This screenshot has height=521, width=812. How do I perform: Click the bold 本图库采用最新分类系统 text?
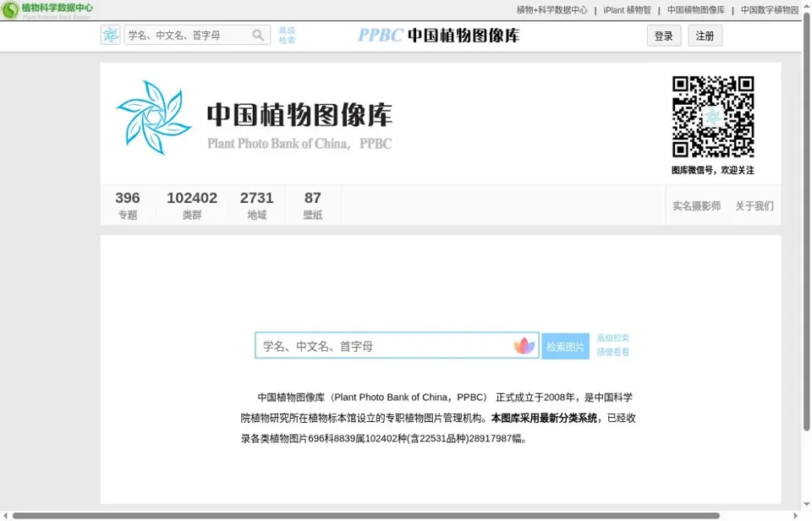[544, 418]
